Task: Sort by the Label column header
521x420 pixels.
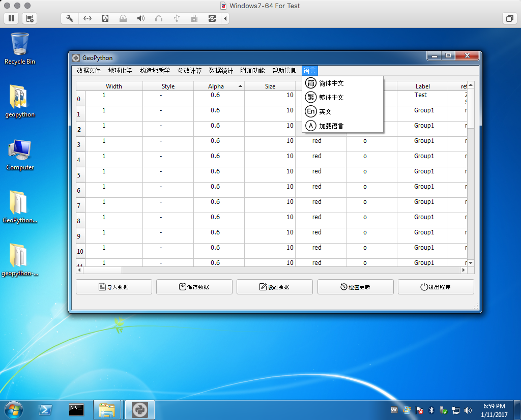Action: coord(423,86)
